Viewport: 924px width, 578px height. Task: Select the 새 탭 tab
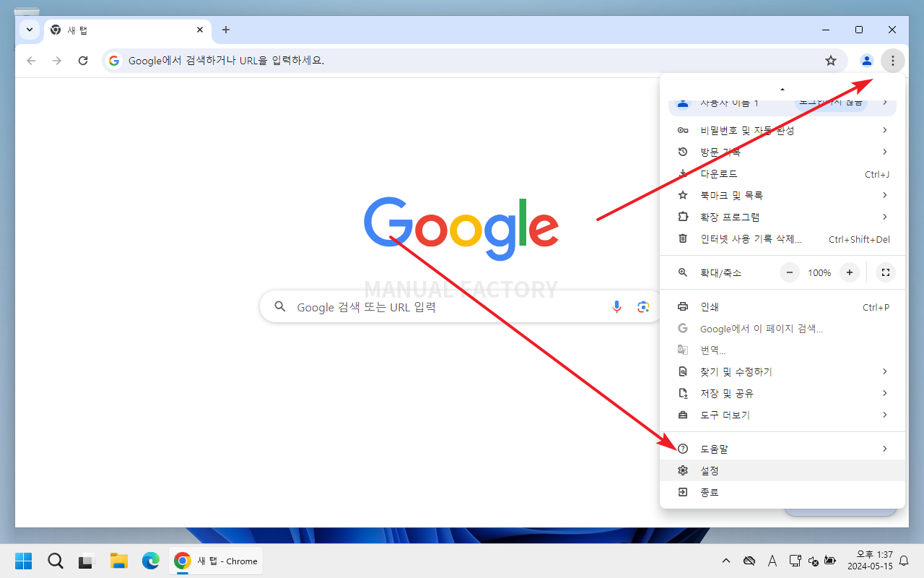click(x=128, y=30)
